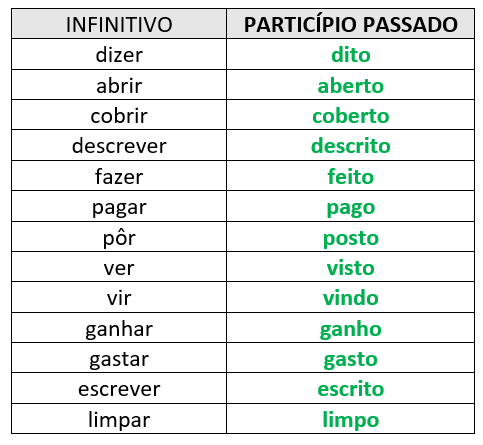Click the INFINITIVO column header

click(x=119, y=24)
